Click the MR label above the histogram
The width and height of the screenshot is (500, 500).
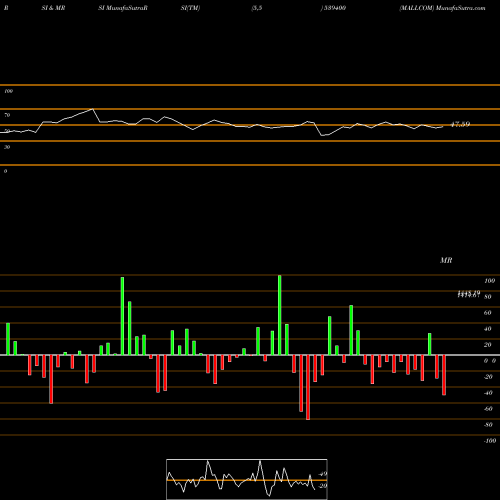coord(446,260)
